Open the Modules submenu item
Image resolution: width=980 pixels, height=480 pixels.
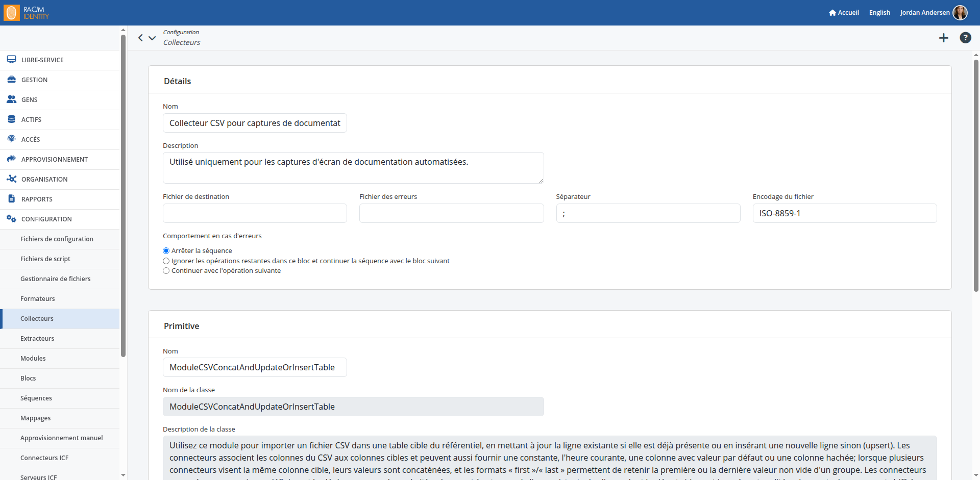(60, 359)
